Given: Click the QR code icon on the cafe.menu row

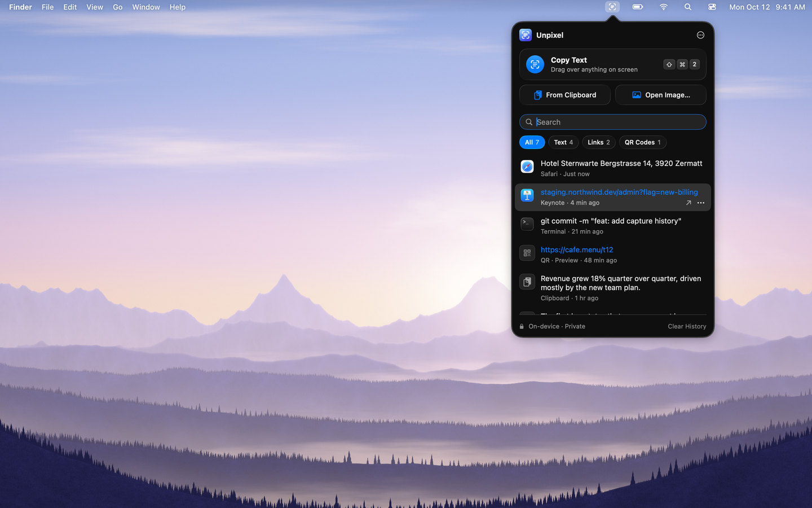Looking at the screenshot, I should click(527, 253).
